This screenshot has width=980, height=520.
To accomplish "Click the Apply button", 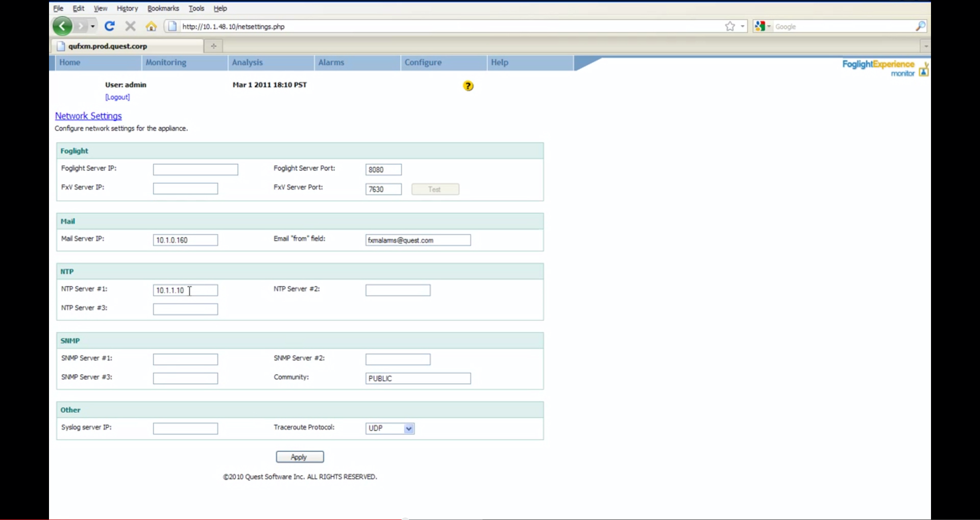I will (299, 456).
